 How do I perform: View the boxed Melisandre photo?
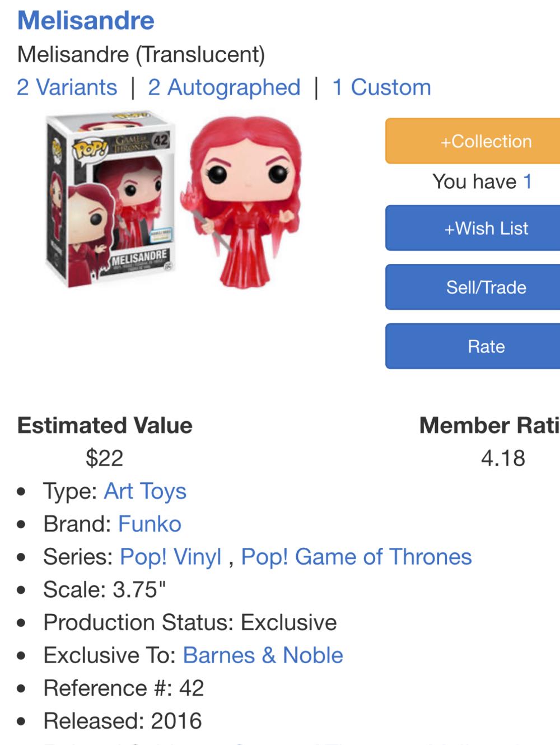tap(111, 202)
